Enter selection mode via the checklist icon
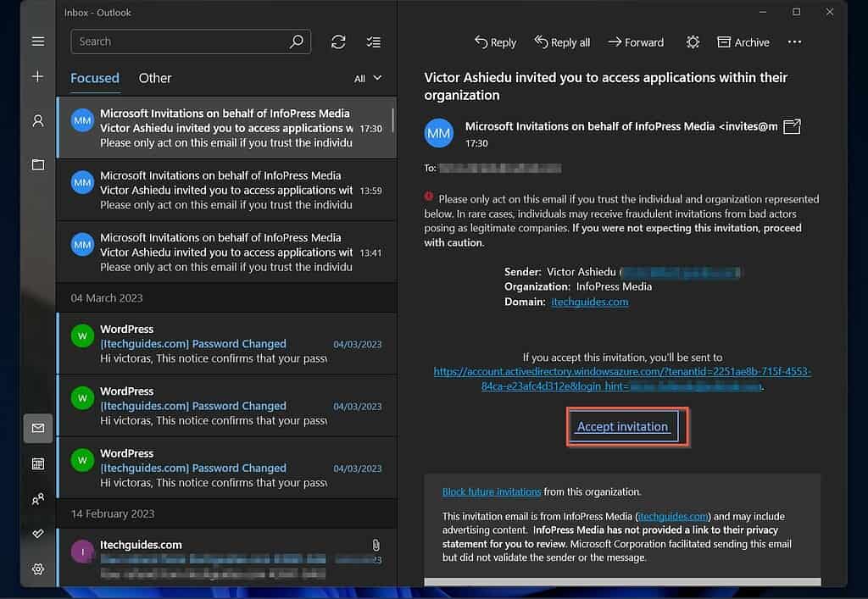Screen dimensions: 868x599 click(x=374, y=42)
